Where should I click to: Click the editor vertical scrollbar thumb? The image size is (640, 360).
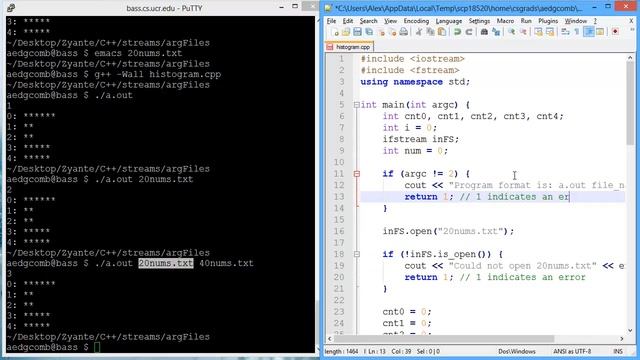(630, 103)
